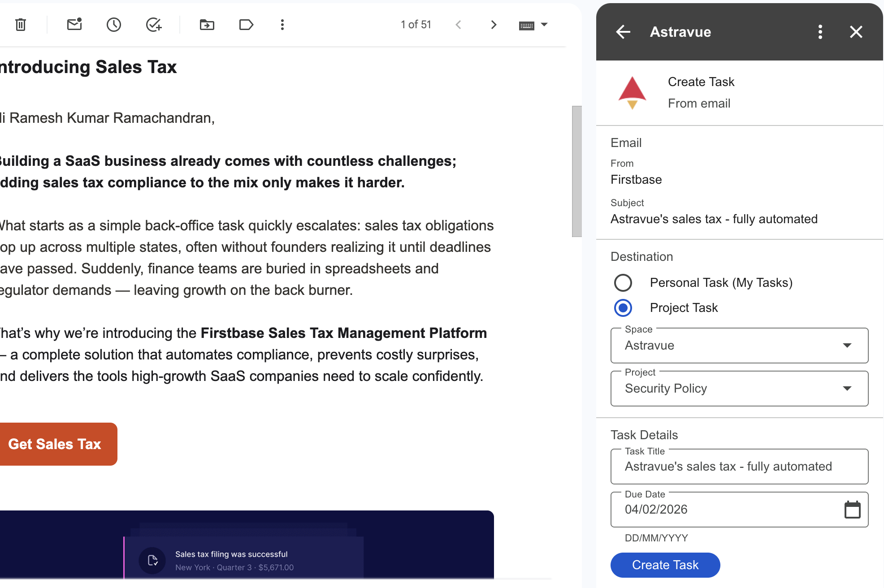Screen dimensions: 884x588
Task: Click the Move to folder icon
Action: point(207,25)
